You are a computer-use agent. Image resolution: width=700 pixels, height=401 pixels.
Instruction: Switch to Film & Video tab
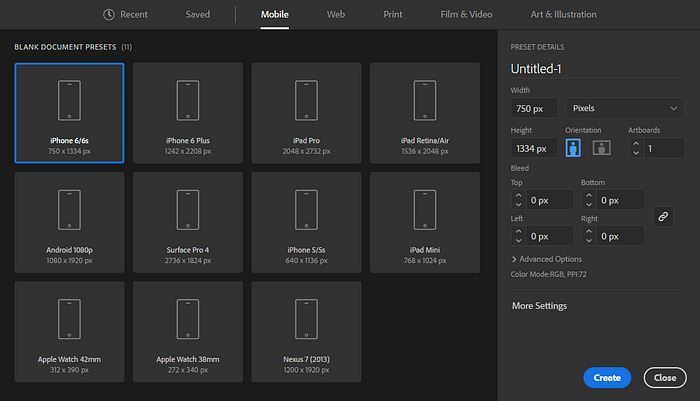point(466,15)
